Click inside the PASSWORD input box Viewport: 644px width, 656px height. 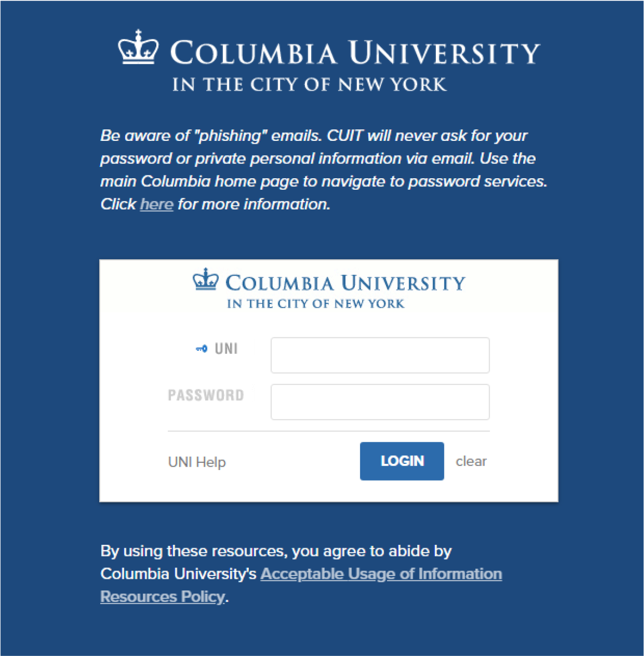pos(379,402)
